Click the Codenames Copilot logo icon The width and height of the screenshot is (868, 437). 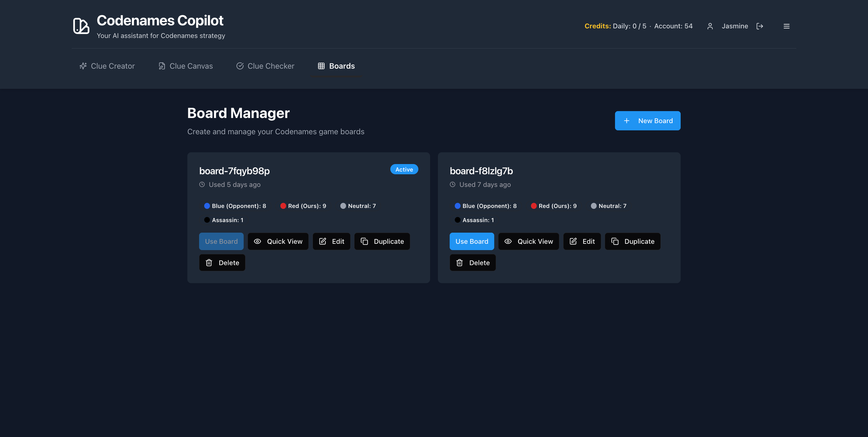pyautogui.click(x=81, y=26)
